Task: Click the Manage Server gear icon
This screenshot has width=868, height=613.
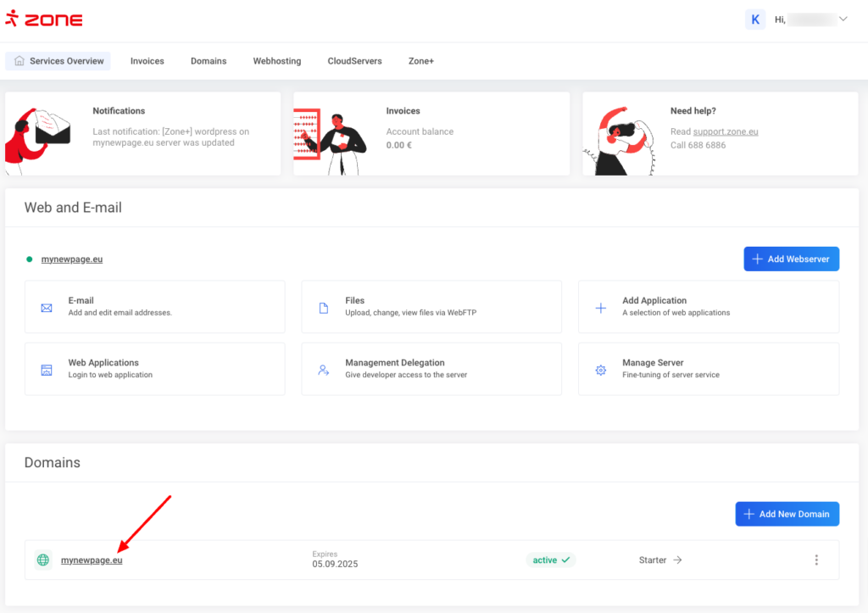Action: pos(600,370)
